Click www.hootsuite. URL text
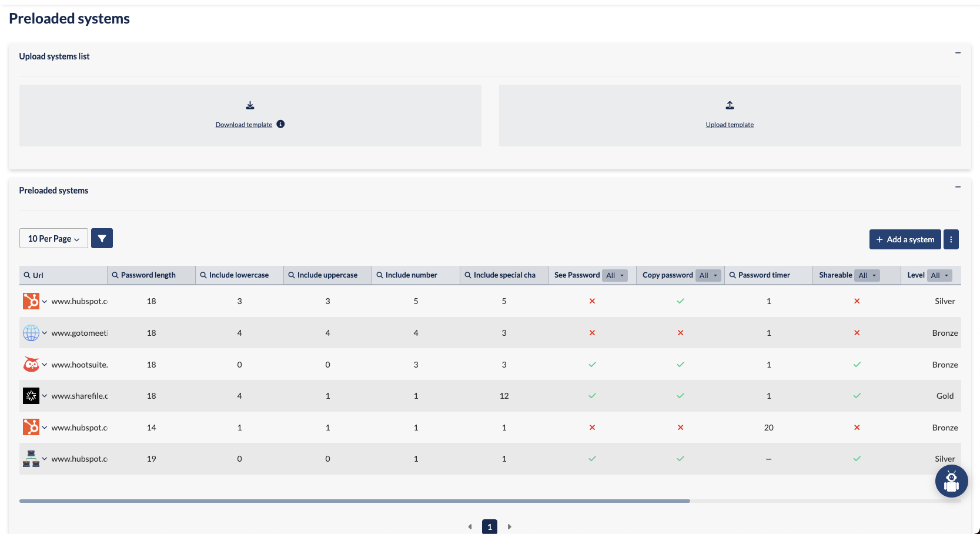This screenshot has width=980, height=534. tap(79, 365)
